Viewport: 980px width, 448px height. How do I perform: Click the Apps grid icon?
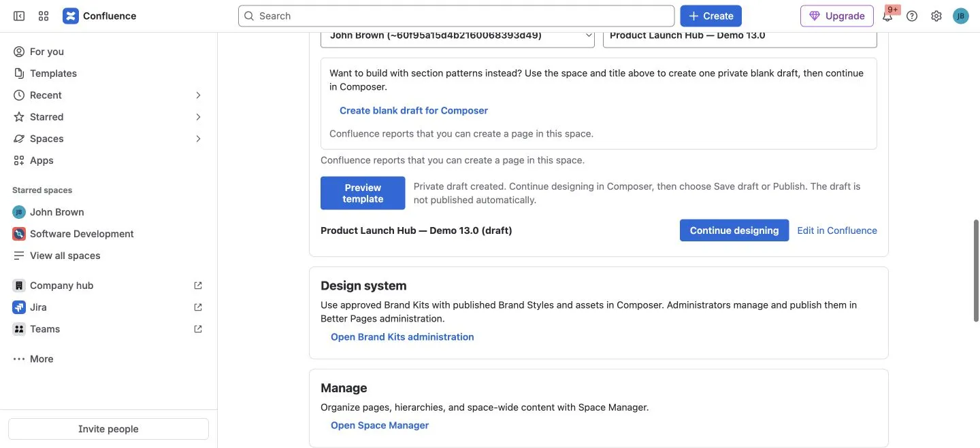(x=19, y=160)
